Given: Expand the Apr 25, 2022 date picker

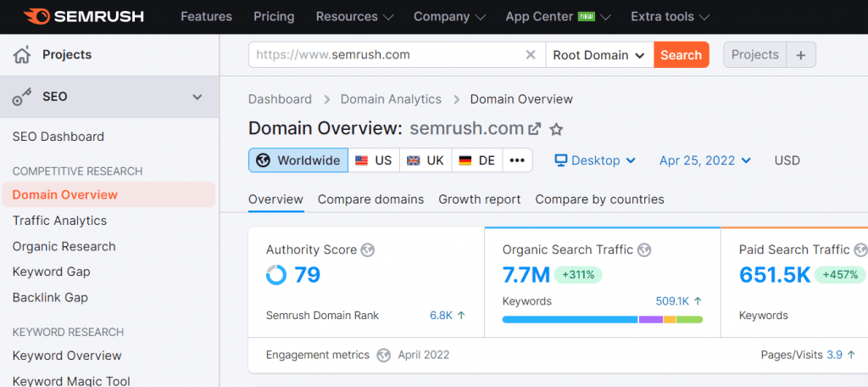Looking at the screenshot, I should tap(704, 160).
